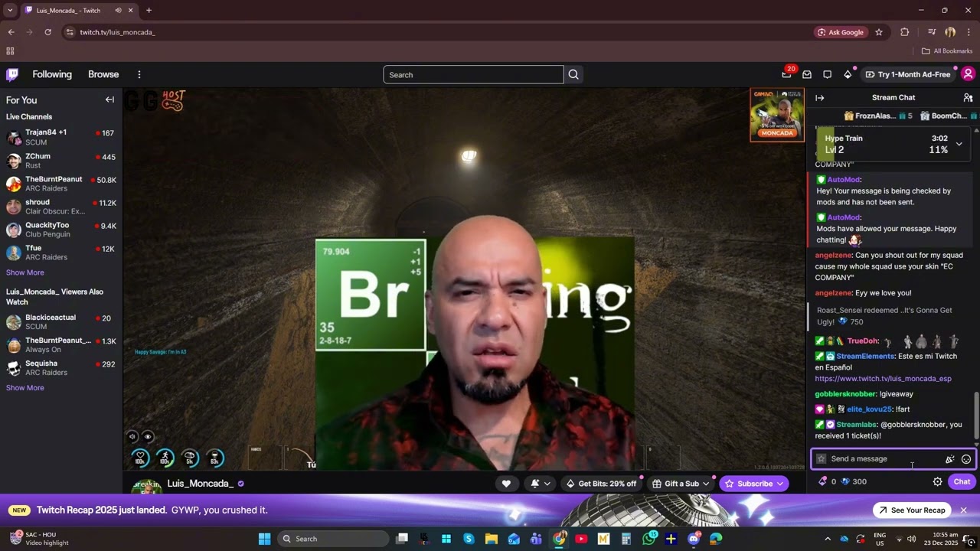This screenshot has width=980, height=551.
Task: Click Try 1-Month Ad-Free button
Action: (x=907, y=74)
